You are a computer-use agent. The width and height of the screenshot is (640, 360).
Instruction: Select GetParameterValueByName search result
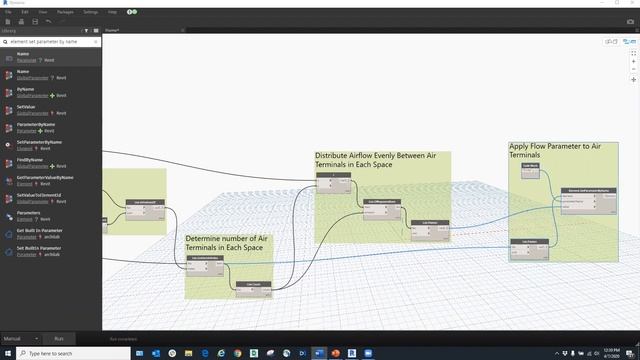51,181
